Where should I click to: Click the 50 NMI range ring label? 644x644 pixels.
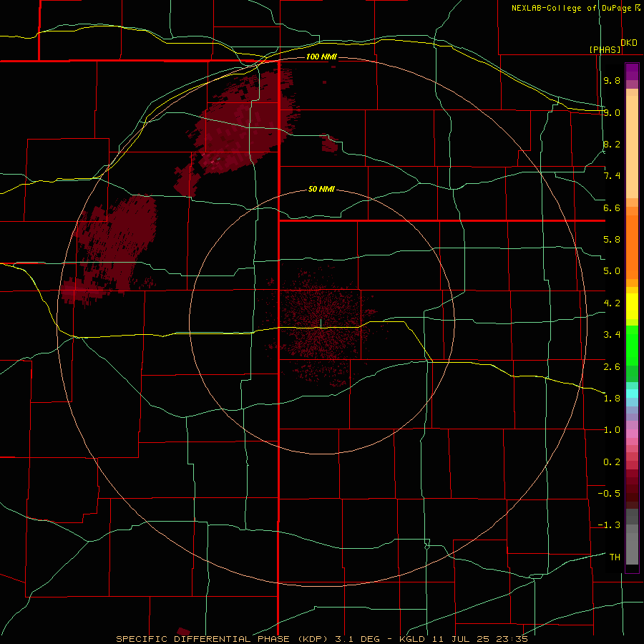pyautogui.click(x=321, y=189)
